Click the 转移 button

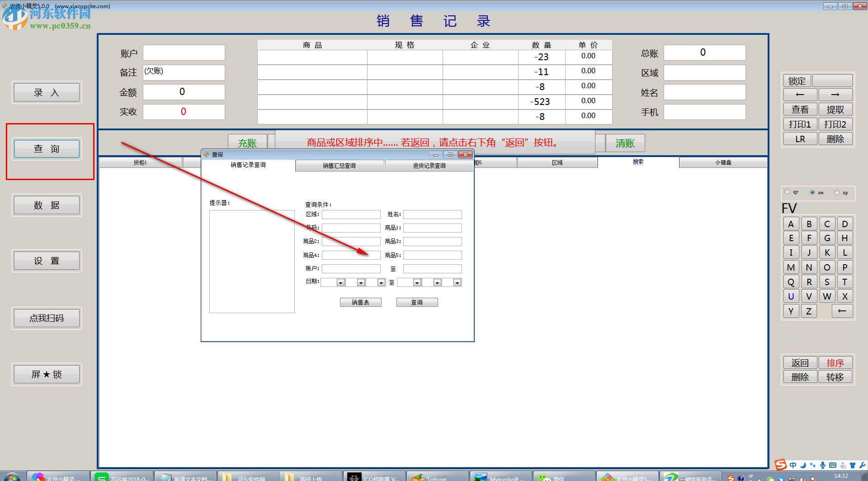[x=835, y=377]
